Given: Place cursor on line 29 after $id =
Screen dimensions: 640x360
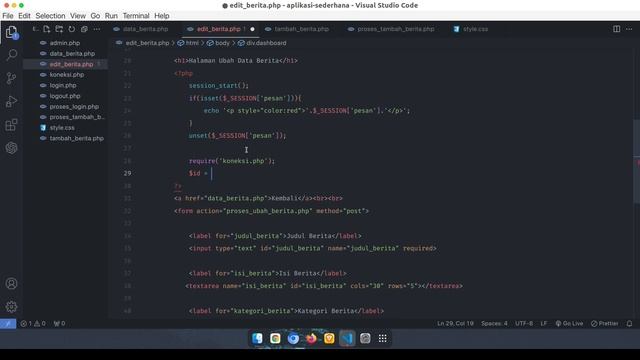Looking at the screenshot, I should pyautogui.click(x=212, y=173).
